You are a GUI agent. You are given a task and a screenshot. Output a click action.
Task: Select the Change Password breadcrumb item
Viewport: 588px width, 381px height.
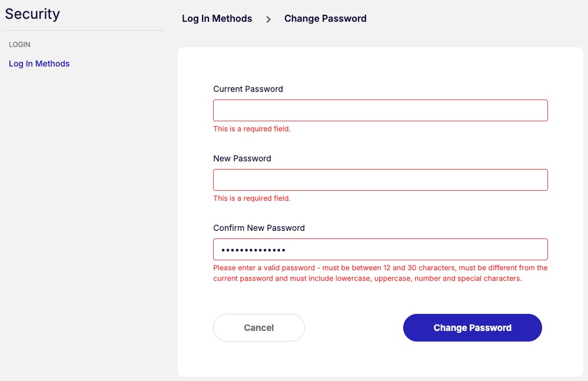coord(325,19)
